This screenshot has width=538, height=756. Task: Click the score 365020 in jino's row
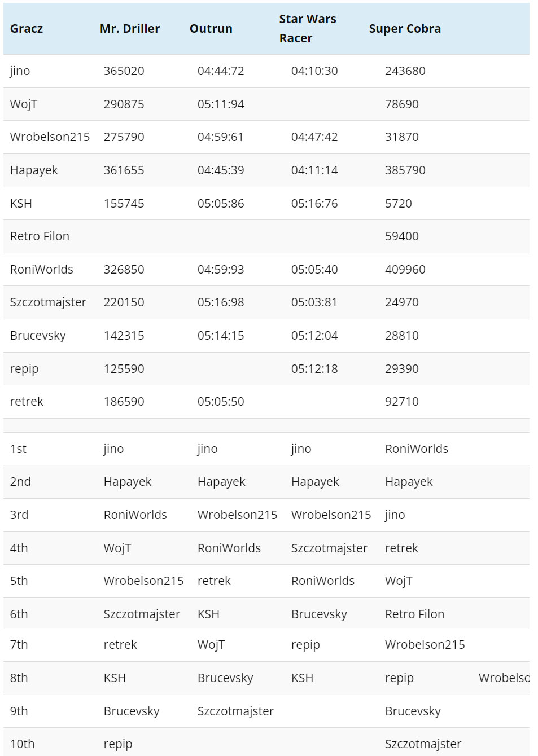[x=124, y=71]
